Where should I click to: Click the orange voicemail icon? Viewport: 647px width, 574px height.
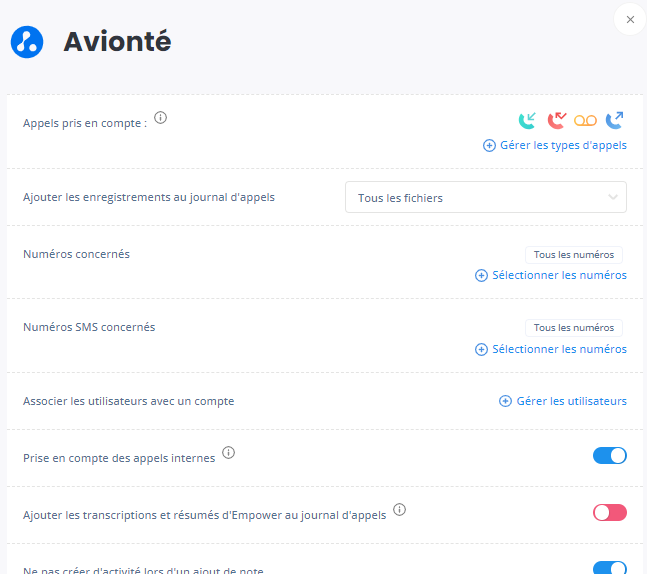click(x=586, y=120)
